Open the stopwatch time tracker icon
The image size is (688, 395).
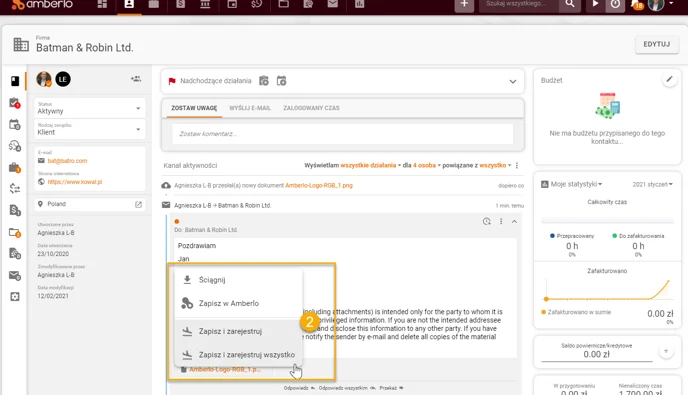pos(615,4)
